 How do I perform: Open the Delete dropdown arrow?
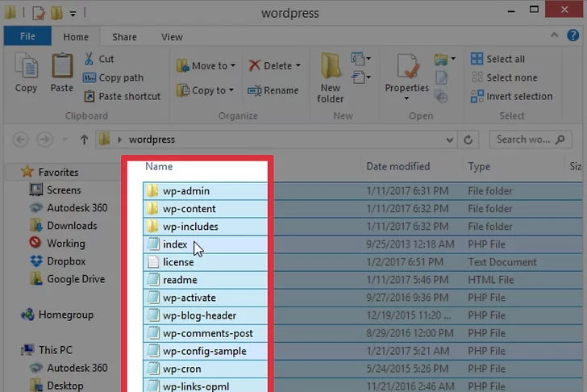point(298,66)
